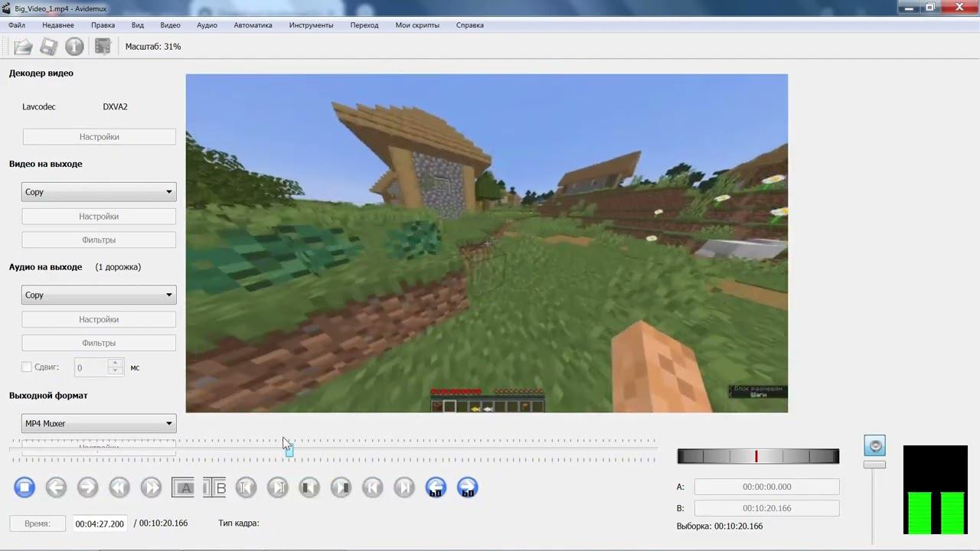Set selection end marker B
The height and width of the screenshot is (551, 980).
[x=214, y=487]
